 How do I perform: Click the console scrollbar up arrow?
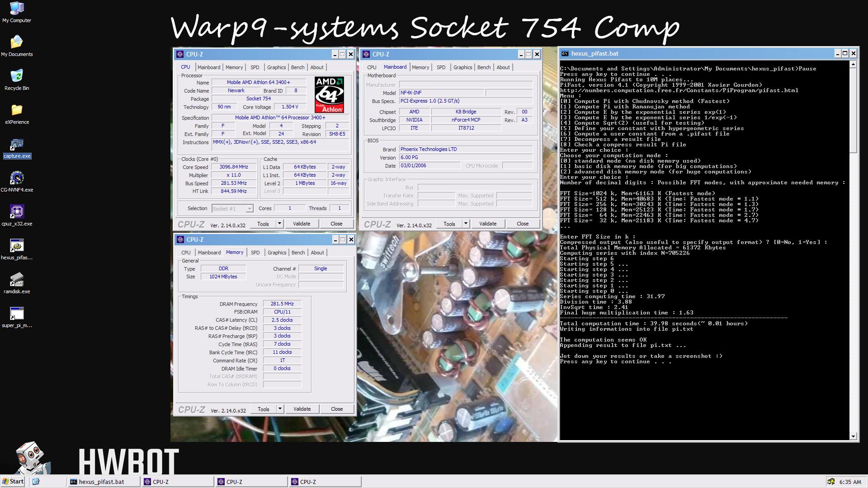[853, 64]
